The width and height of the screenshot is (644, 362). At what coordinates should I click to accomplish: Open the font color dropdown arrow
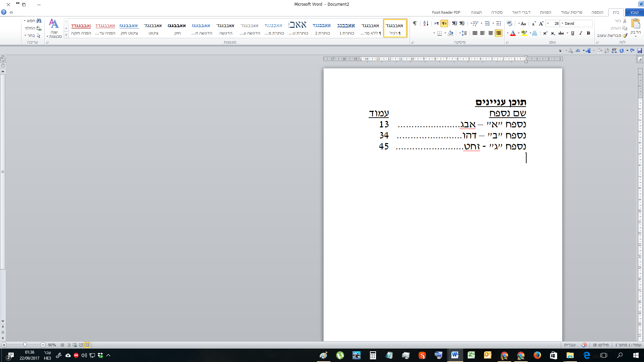pyautogui.click(x=507, y=33)
